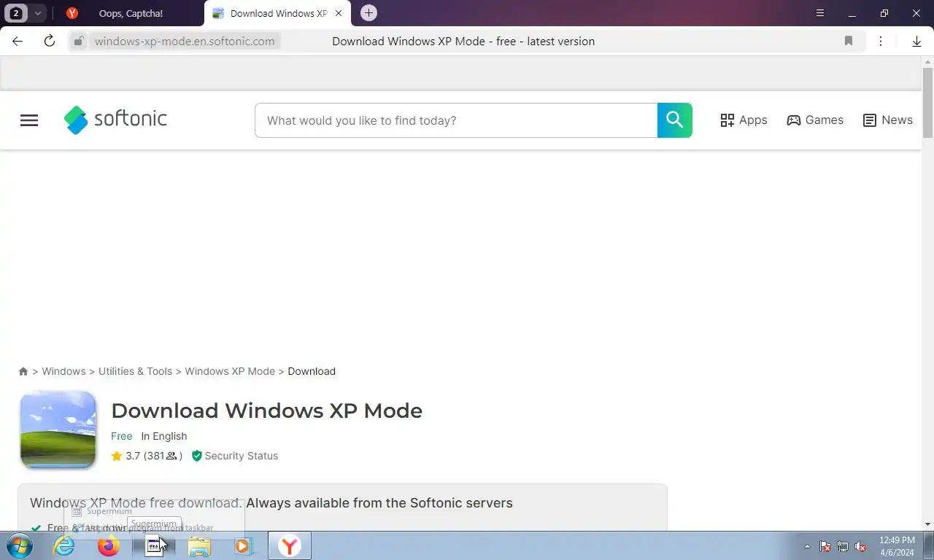
Task: Click the Download breadcrumb text
Action: point(312,371)
